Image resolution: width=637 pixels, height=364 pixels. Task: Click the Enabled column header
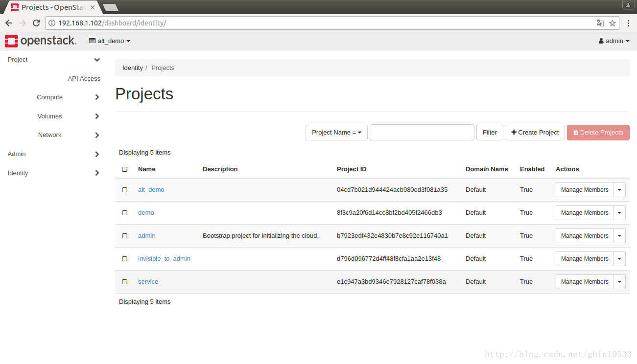point(532,169)
